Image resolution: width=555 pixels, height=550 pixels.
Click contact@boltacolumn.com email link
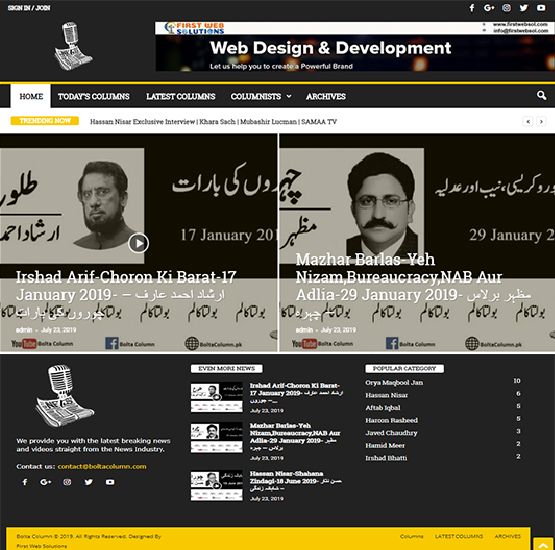(x=102, y=466)
